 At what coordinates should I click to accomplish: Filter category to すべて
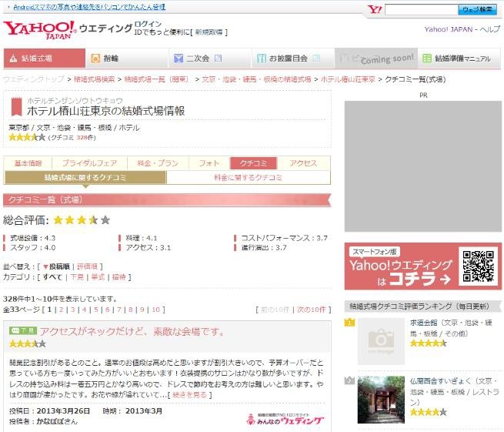[x=52, y=277]
